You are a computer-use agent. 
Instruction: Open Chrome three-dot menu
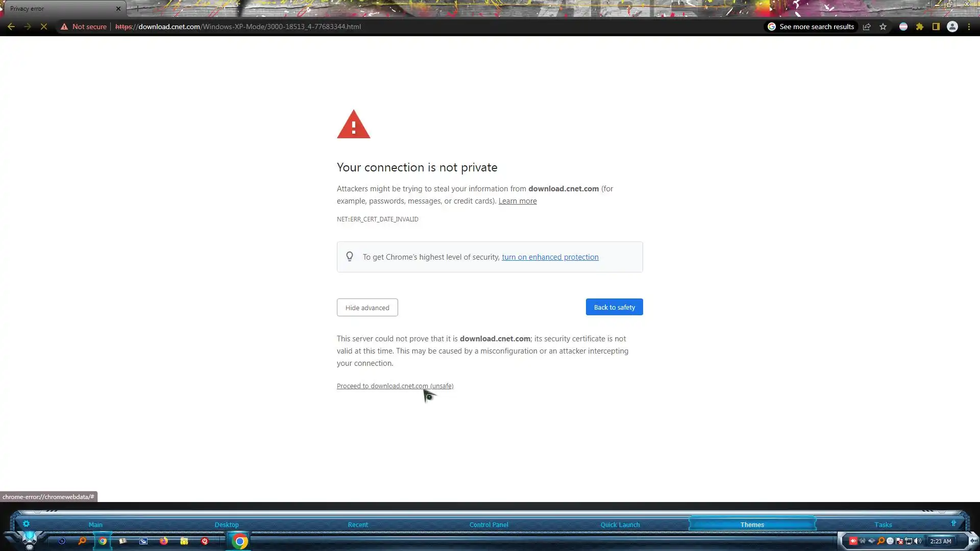[969, 27]
